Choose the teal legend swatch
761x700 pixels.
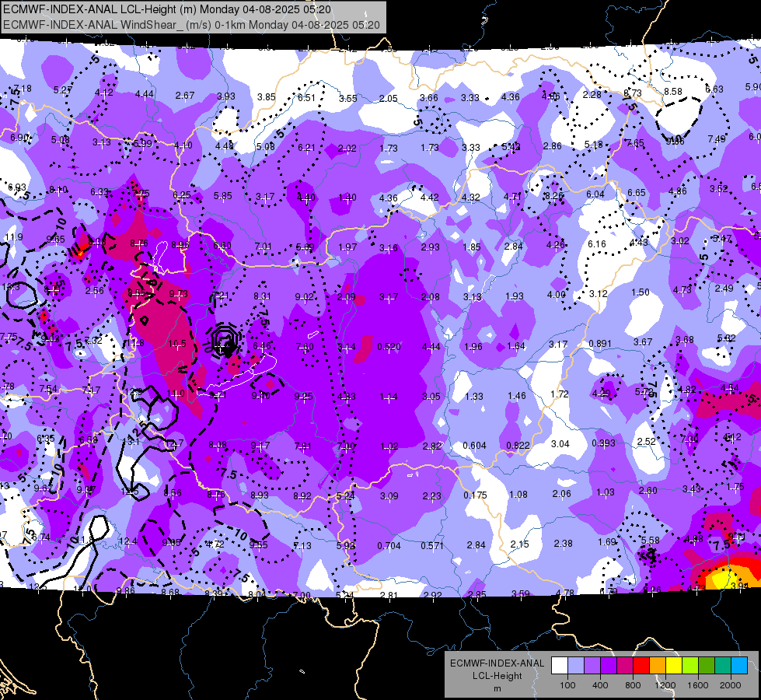[723, 665]
